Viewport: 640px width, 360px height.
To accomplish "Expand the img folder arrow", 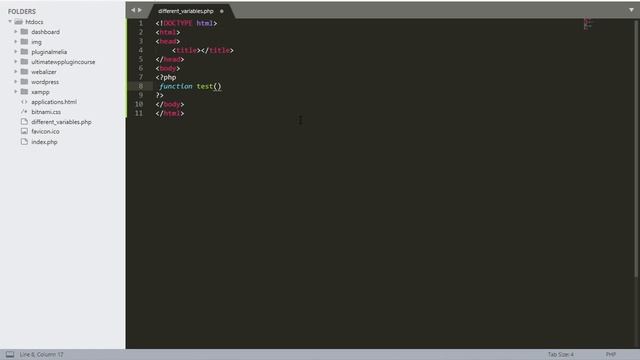I will click(x=16, y=42).
